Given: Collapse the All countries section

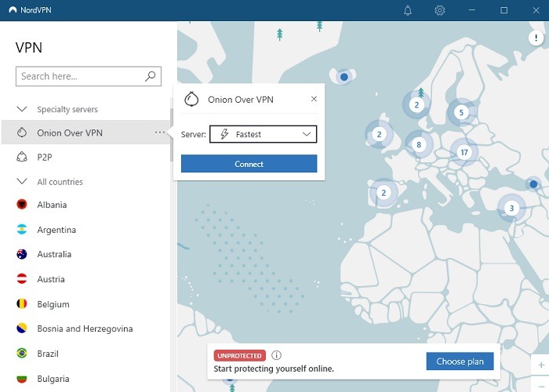Looking at the screenshot, I should (x=22, y=182).
